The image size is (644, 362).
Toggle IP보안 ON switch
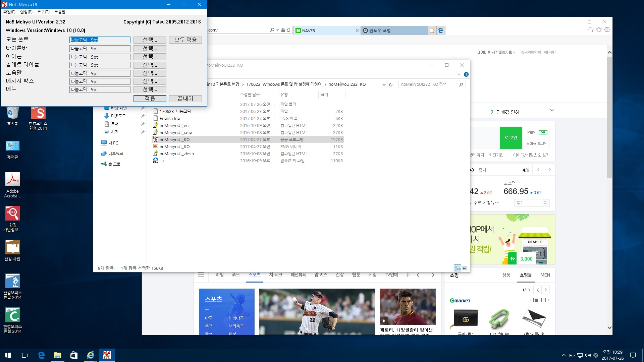tap(543, 132)
